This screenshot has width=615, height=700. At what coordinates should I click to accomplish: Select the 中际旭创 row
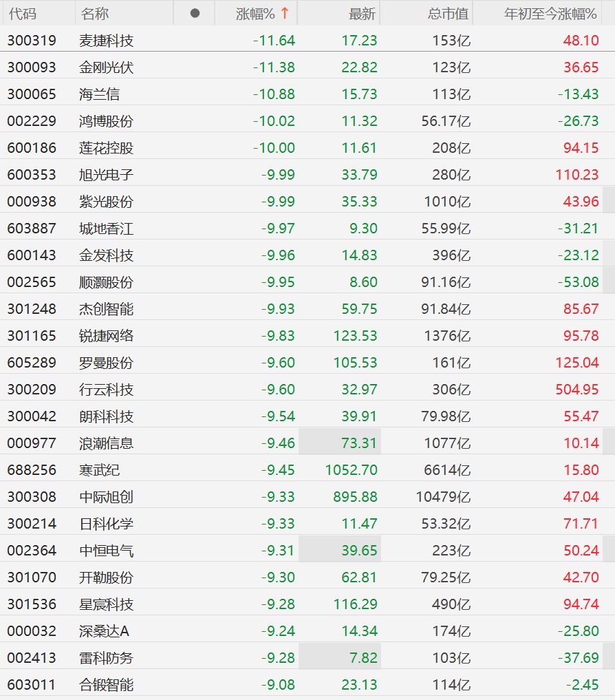coord(307,496)
